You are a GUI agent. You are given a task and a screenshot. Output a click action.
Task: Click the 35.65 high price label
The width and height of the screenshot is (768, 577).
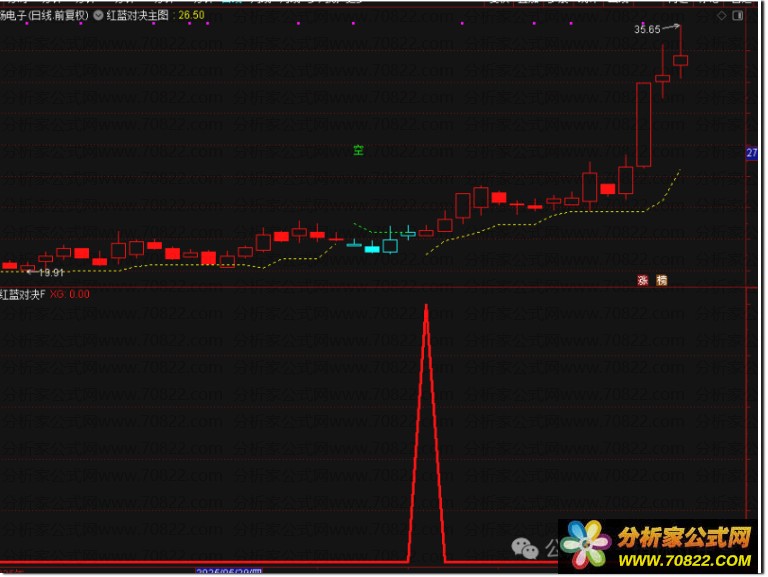(647, 29)
